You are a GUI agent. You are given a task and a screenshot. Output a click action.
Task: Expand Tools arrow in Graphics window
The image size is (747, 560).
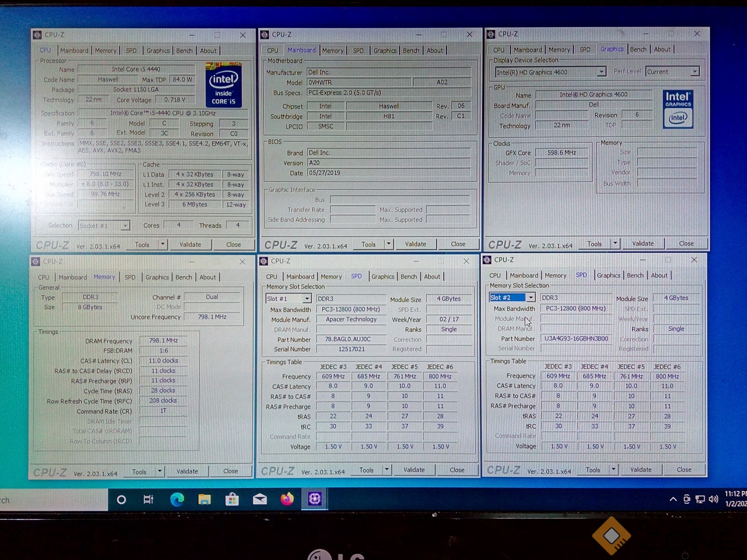tap(615, 243)
